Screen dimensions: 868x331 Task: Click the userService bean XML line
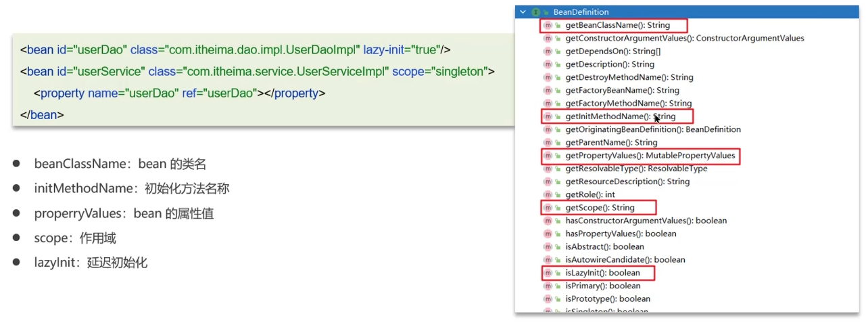coord(258,71)
